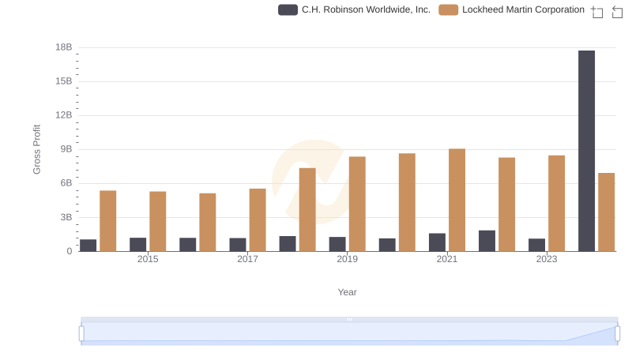Click the Gross Profit axis title
The image size is (632, 364).
(x=36, y=149)
